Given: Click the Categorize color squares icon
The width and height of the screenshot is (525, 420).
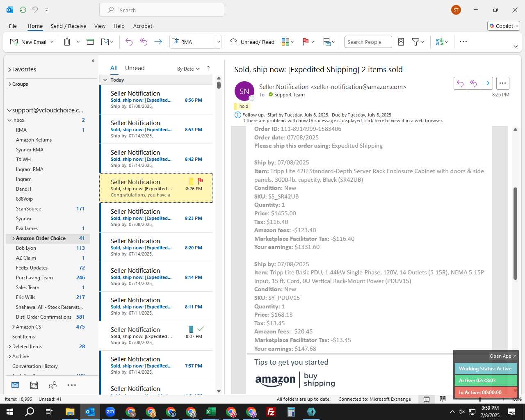Looking at the screenshot, I should click(x=285, y=42).
